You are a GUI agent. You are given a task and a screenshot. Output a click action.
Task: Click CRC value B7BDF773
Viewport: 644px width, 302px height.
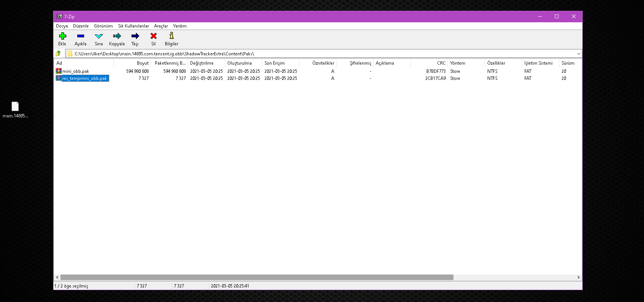point(436,71)
